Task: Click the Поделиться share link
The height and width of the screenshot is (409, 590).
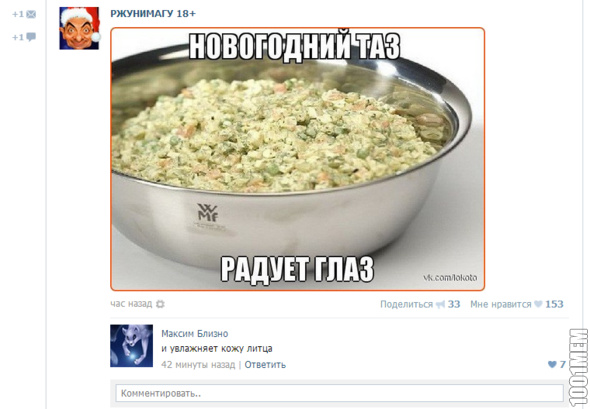Action: tap(406, 304)
